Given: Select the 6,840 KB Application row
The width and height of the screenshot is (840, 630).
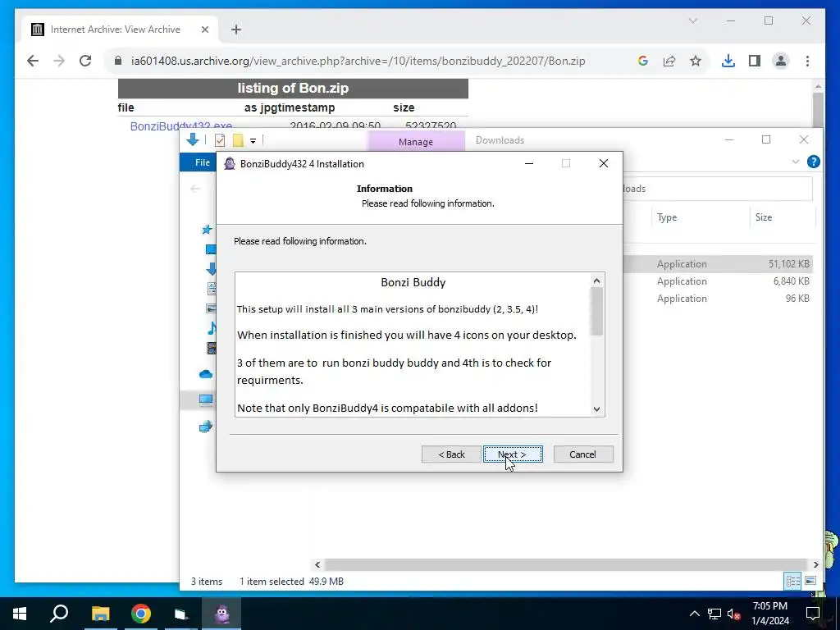Looking at the screenshot, I should coord(718,281).
